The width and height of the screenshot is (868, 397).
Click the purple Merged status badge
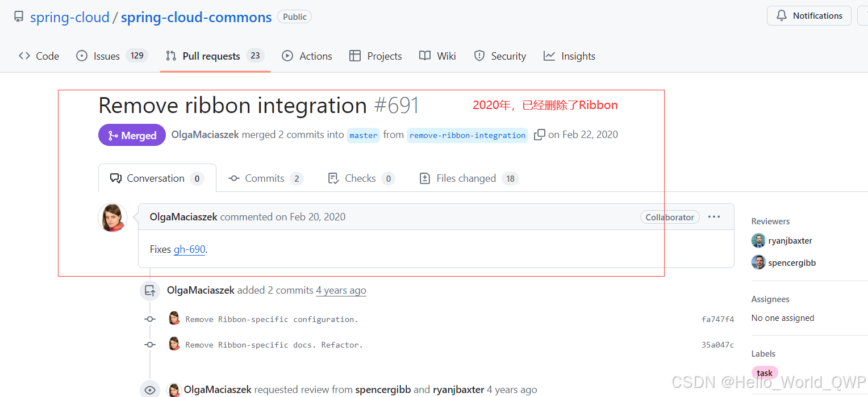(132, 135)
